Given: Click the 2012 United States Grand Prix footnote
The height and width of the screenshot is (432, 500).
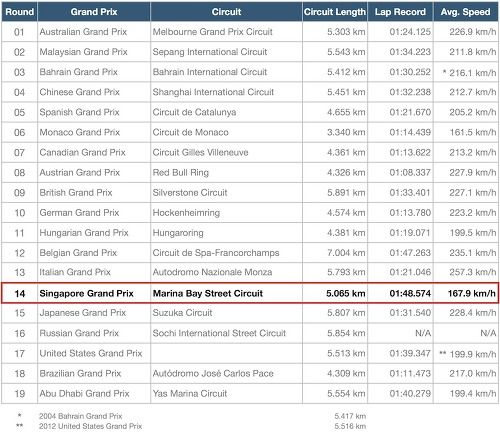Looking at the screenshot, I should [90, 426].
